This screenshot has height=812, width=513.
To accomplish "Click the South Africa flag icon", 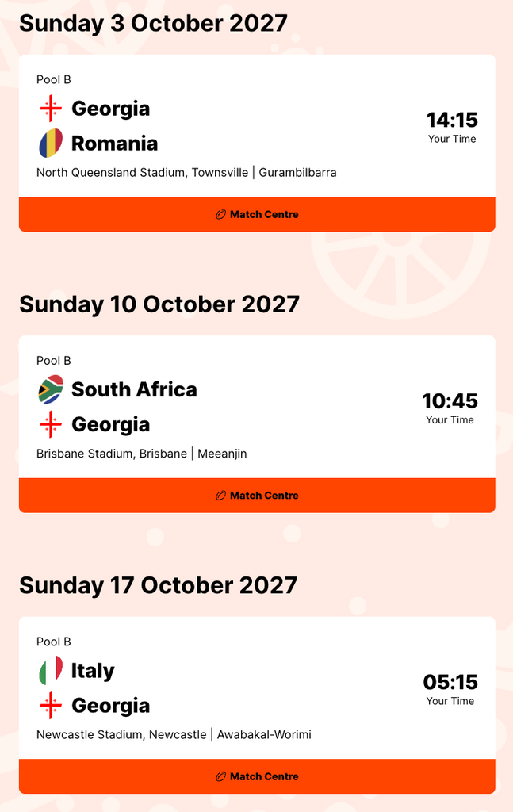I will [x=51, y=389].
